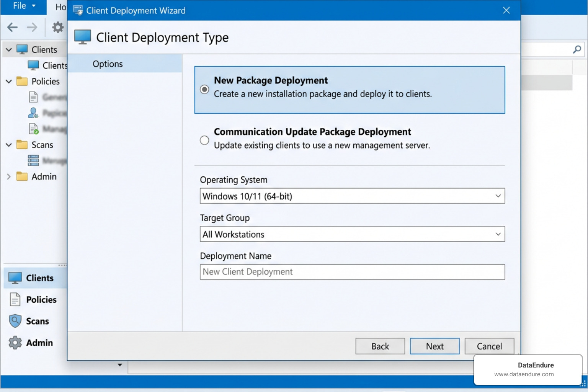Click the forward arrow in main toolbar

[32, 27]
